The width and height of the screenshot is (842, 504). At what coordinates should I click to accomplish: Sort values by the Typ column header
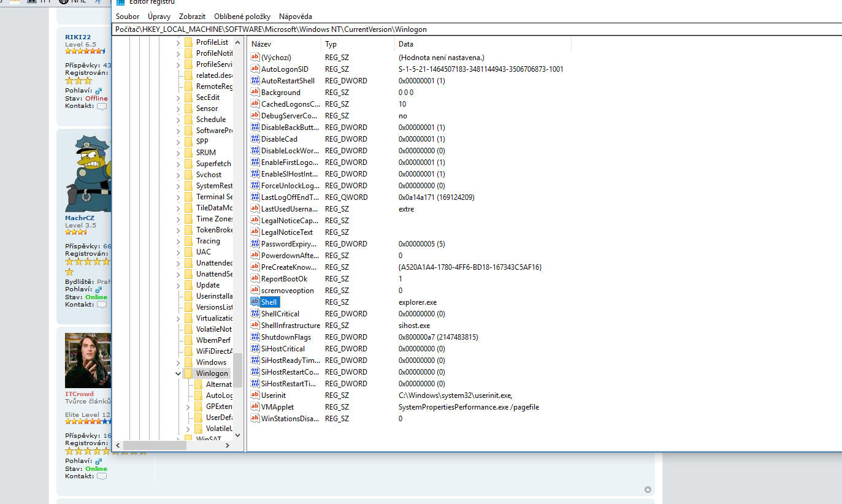click(358, 44)
